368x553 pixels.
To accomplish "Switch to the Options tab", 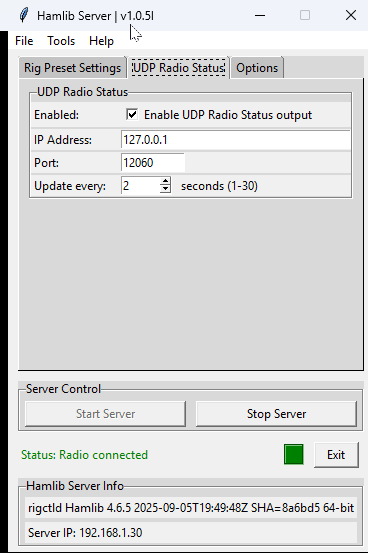I will click(x=257, y=68).
